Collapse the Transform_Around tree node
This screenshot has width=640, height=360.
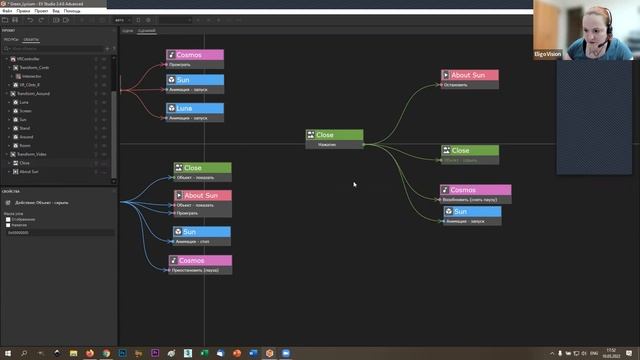tap(7, 93)
